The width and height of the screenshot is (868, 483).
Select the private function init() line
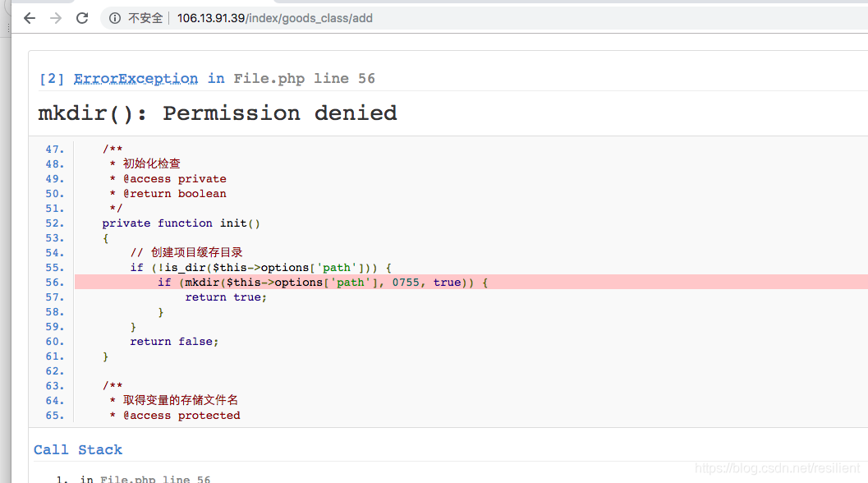click(181, 223)
